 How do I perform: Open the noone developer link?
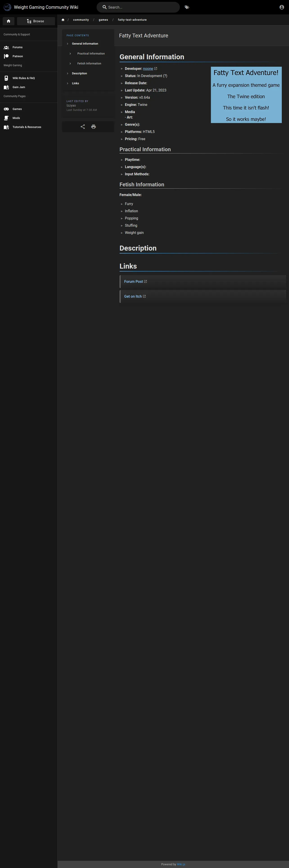(x=148, y=69)
